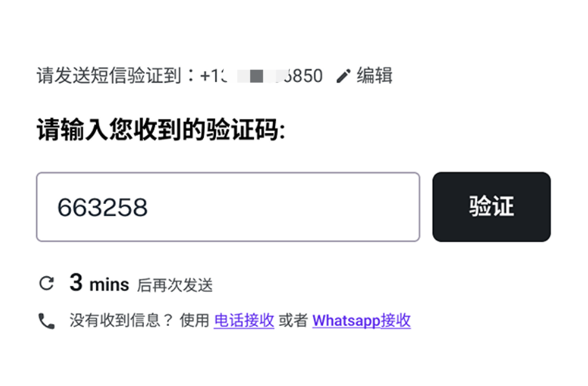Click the 没有收到信息？ text
Screen dimensions: 588x386
[121, 321]
